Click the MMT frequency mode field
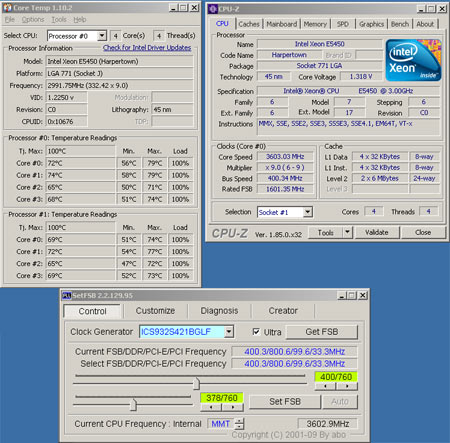 click(x=221, y=424)
